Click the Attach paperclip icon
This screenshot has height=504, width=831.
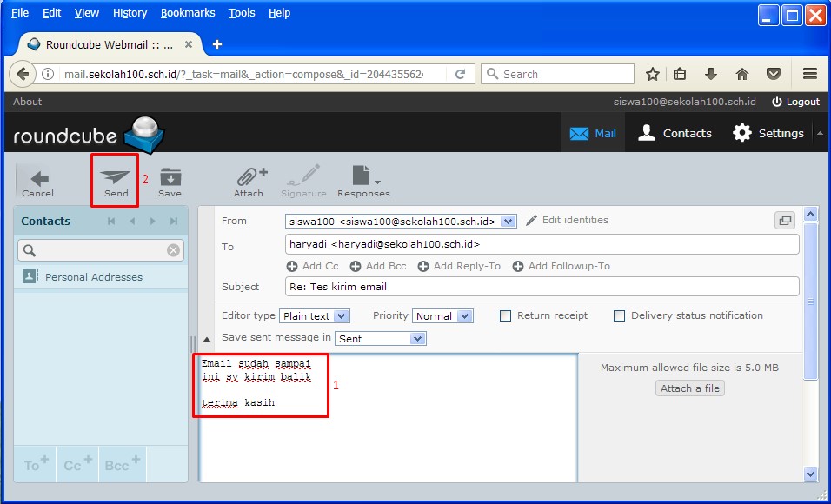coord(249,177)
